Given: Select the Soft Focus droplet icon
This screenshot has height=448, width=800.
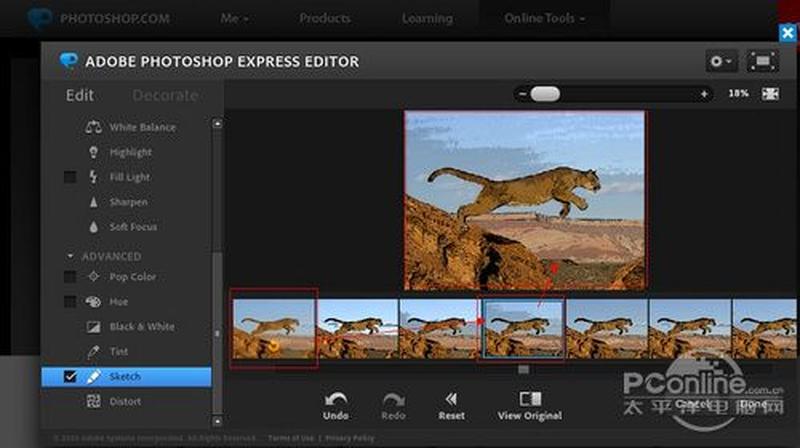Looking at the screenshot, I should 93,227.
